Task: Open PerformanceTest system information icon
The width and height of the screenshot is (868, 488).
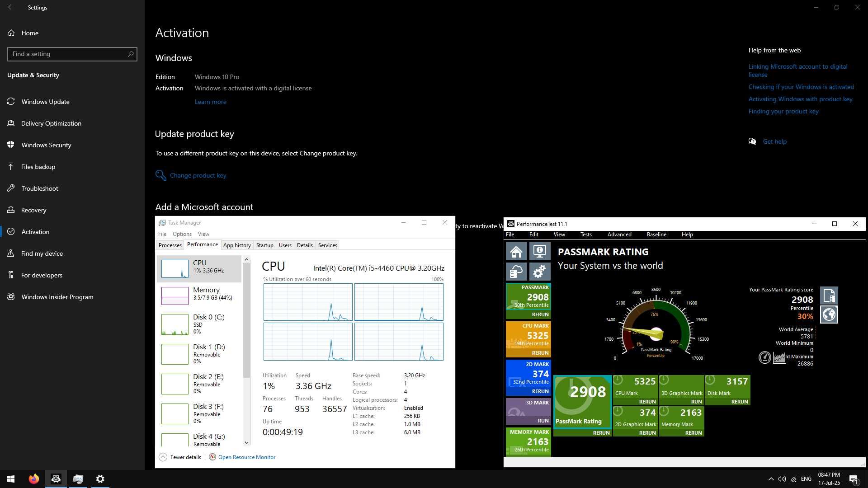Action: click(x=539, y=251)
